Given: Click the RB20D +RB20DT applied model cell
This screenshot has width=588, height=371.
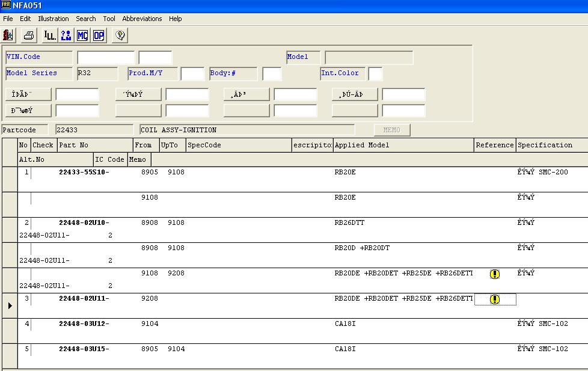Looking at the screenshot, I should coord(362,248).
